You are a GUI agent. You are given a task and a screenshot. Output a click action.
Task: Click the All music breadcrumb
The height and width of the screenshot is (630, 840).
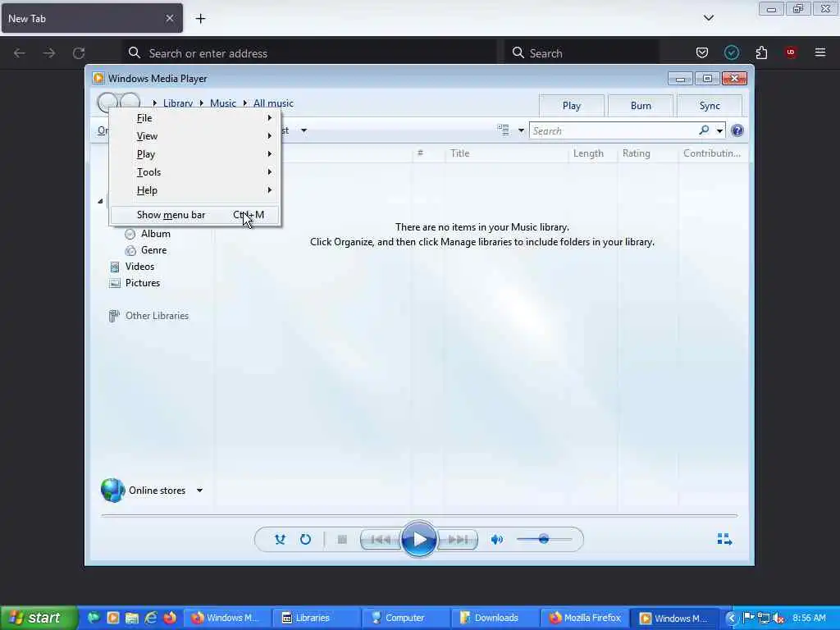click(x=273, y=103)
